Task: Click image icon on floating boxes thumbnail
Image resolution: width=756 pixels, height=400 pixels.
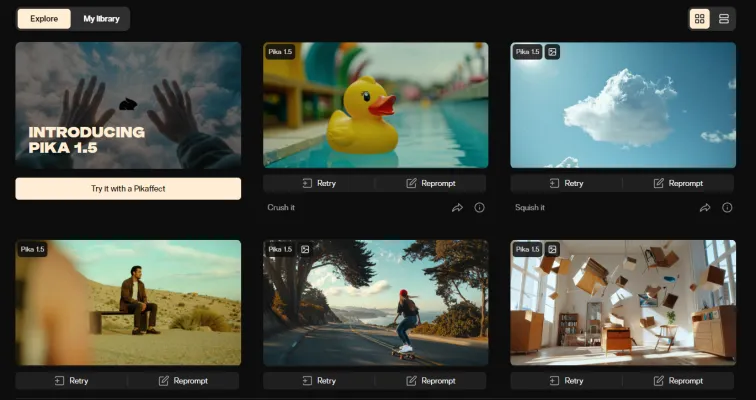Action: coord(553,249)
